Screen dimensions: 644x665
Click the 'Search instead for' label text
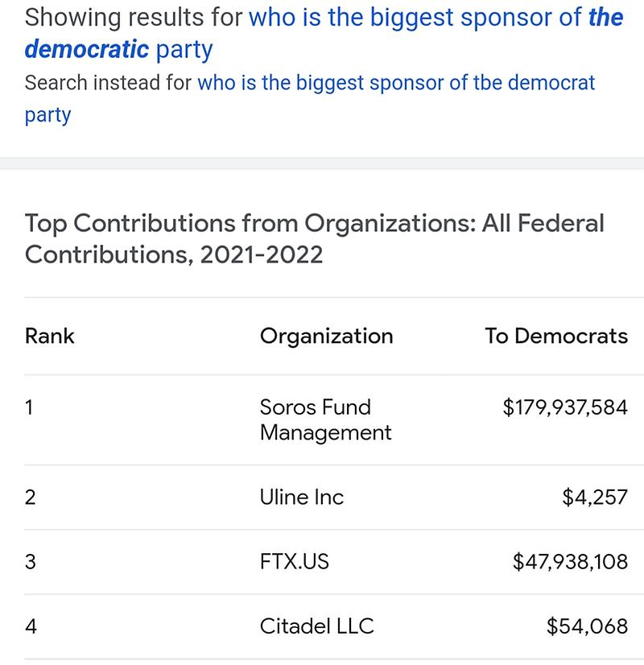[x=108, y=83]
